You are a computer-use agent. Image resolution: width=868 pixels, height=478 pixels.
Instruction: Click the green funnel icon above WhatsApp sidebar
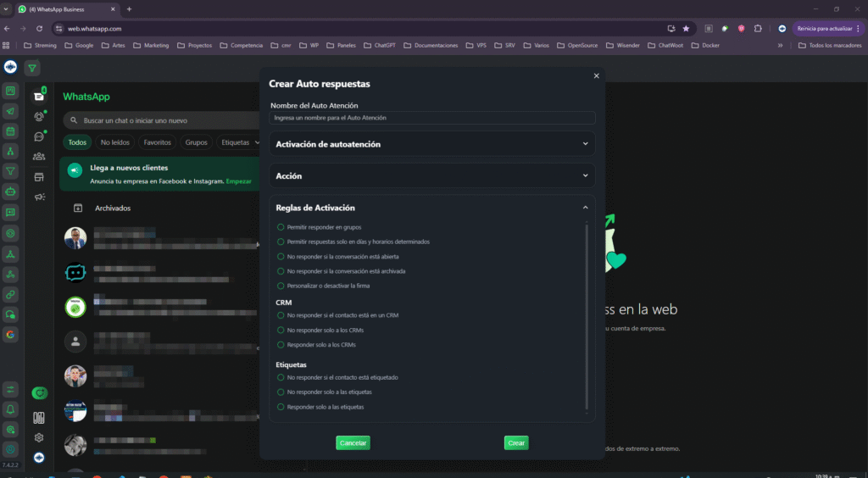32,69
